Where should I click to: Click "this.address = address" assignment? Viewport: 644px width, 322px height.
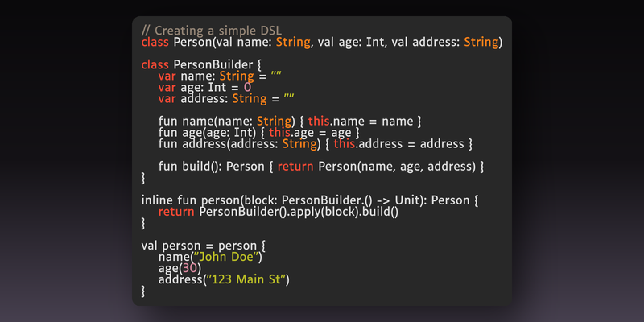pyautogui.click(x=398, y=144)
